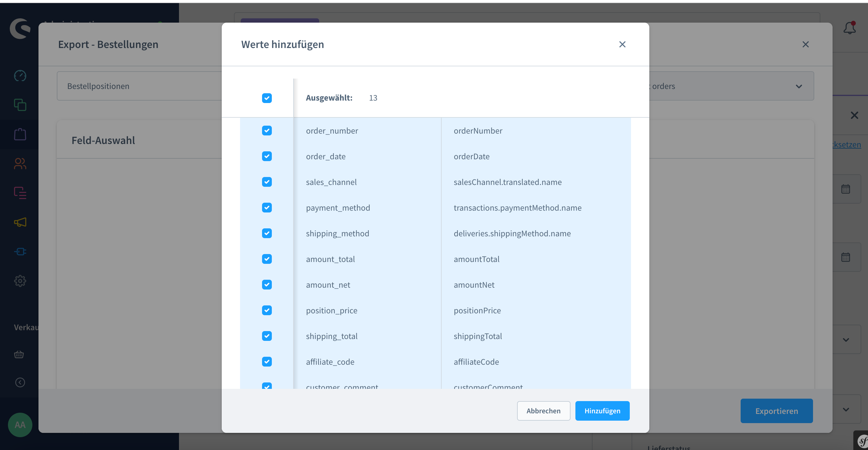Open the Bestellpositionen selection field

click(x=140, y=86)
